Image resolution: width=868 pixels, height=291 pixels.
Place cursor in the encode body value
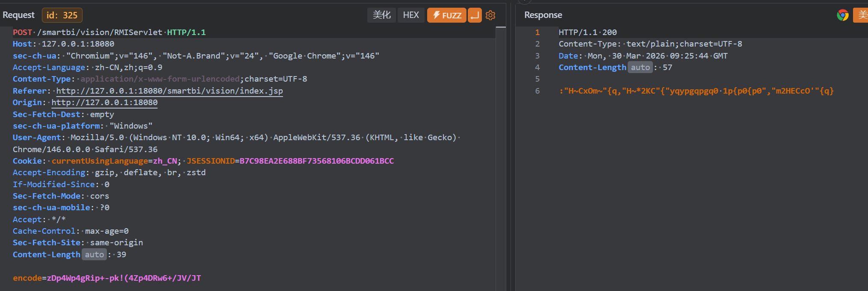coord(124,278)
